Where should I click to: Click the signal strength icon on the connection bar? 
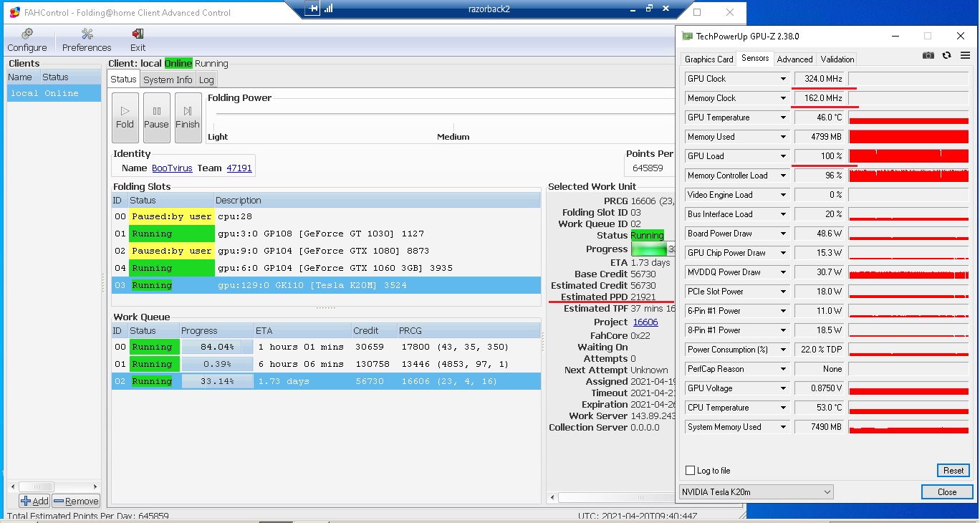point(329,9)
